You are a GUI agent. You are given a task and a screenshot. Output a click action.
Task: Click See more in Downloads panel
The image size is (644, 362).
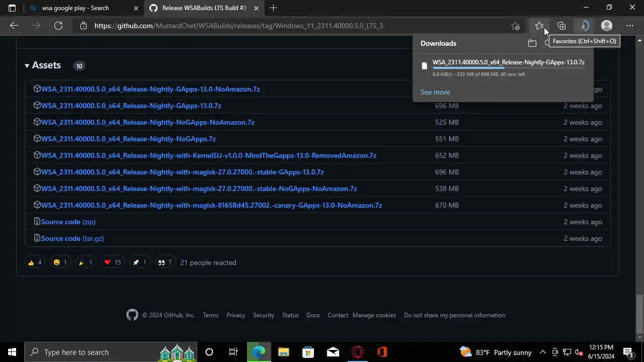(x=435, y=92)
